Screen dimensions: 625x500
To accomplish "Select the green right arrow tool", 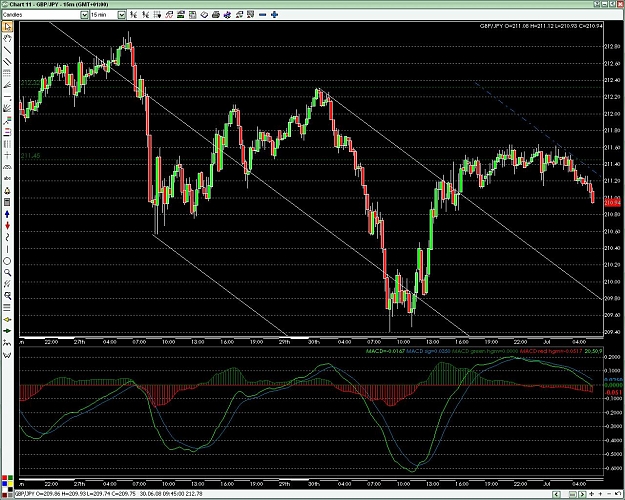I will click(7, 331).
